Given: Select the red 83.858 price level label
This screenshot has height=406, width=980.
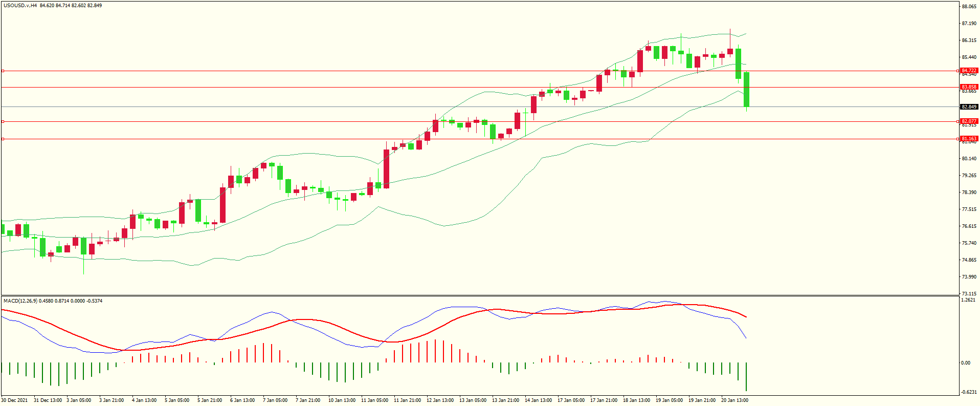Looking at the screenshot, I should [969, 87].
